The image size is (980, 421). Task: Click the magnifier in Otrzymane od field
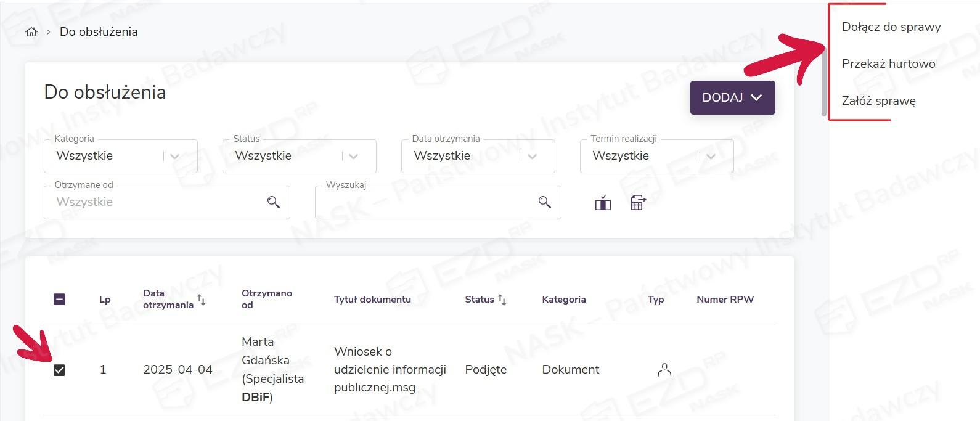(274, 202)
